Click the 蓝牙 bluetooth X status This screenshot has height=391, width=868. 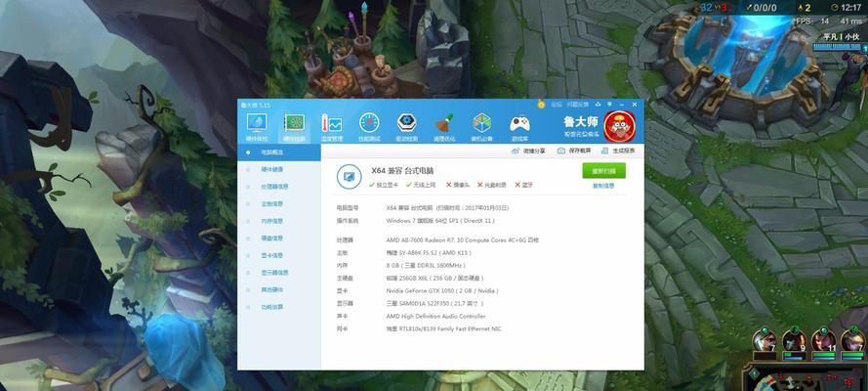[x=523, y=185]
